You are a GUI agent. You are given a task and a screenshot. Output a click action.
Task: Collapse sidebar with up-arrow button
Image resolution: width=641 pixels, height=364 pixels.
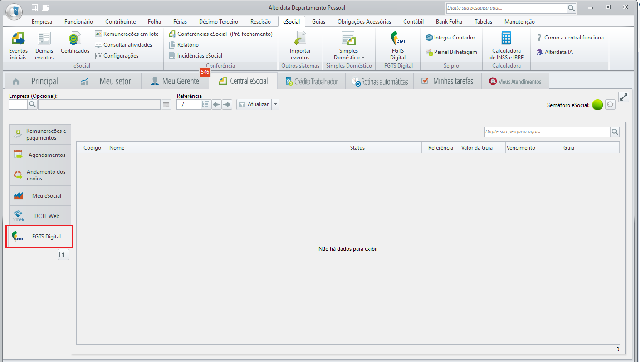63,255
